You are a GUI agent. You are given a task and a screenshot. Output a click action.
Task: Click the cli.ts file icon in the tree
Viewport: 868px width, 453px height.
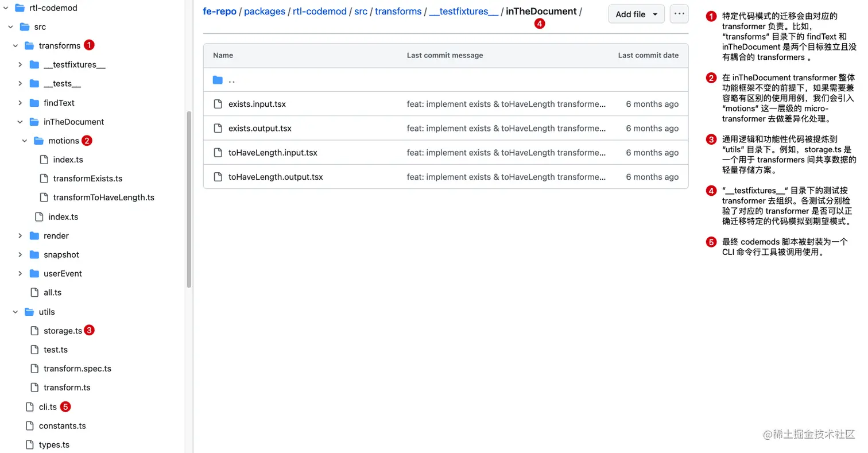[x=30, y=407]
